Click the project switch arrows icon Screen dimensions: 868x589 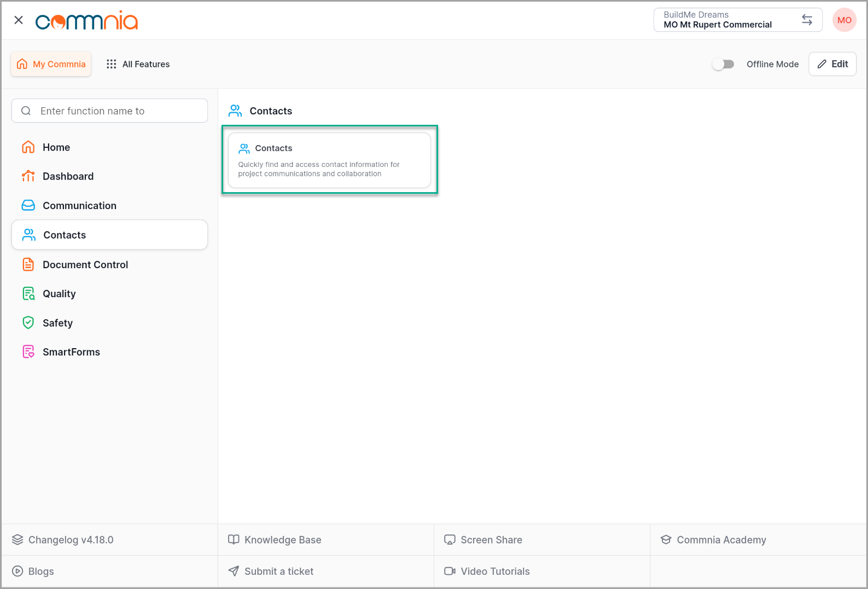point(807,20)
